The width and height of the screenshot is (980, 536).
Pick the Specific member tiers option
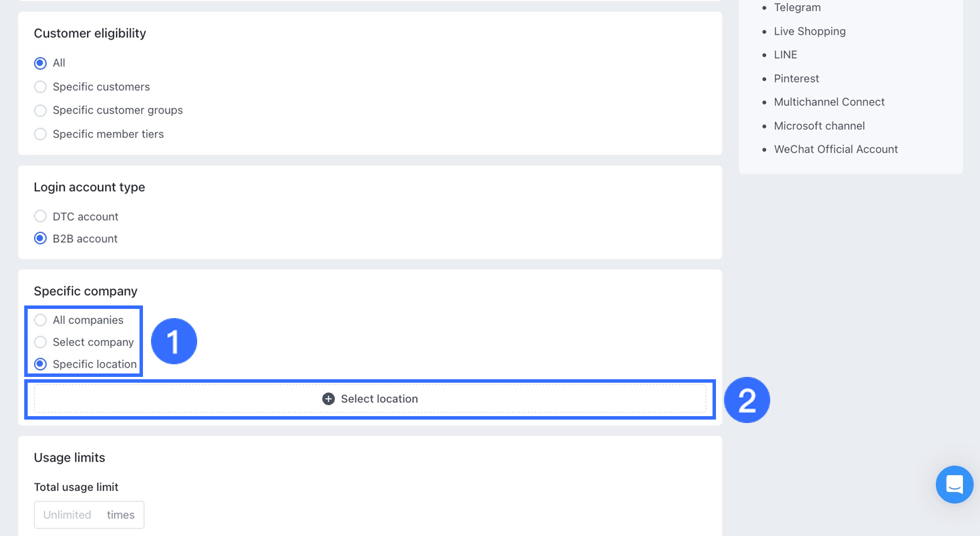point(40,134)
